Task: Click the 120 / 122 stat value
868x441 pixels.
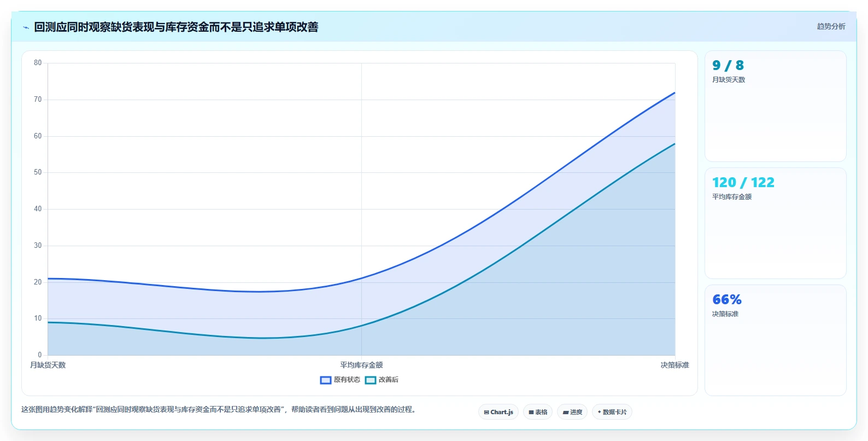Action: click(743, 183)
